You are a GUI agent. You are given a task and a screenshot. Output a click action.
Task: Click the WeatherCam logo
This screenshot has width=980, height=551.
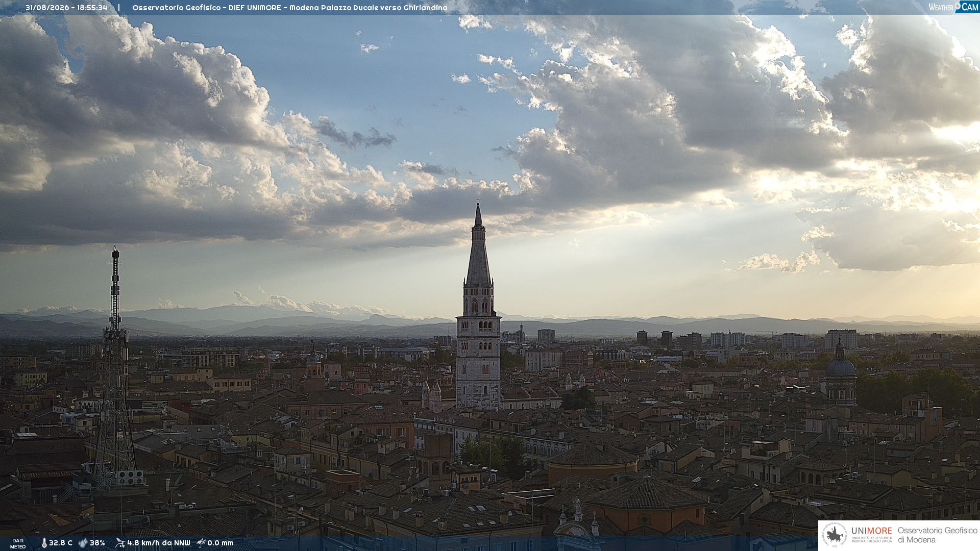click(x=953, y=7)
